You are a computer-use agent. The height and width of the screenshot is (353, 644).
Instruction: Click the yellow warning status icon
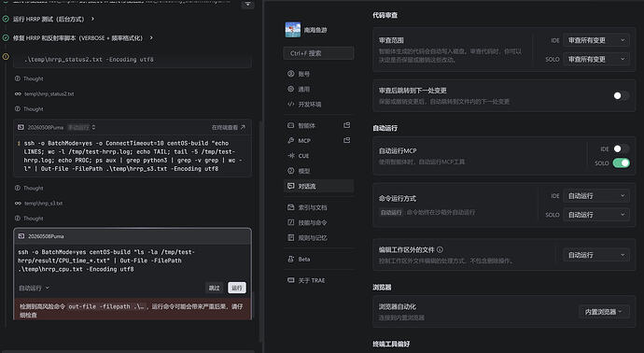[x=6, y=57]
